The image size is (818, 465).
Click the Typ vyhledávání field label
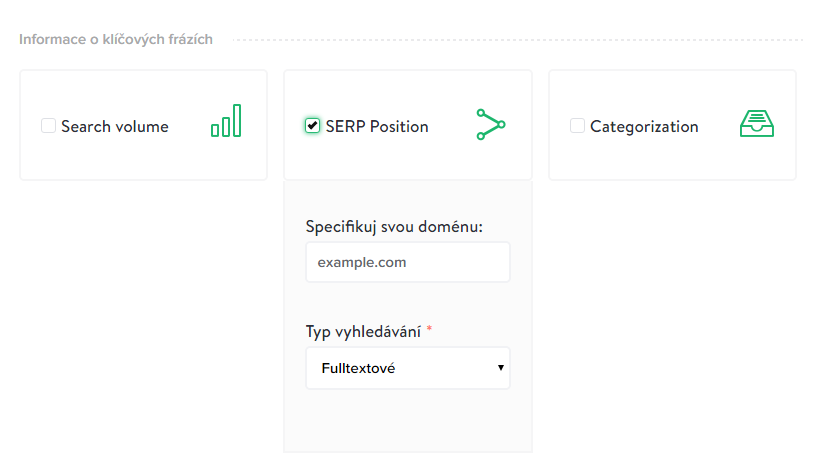(x=363, y=332)
